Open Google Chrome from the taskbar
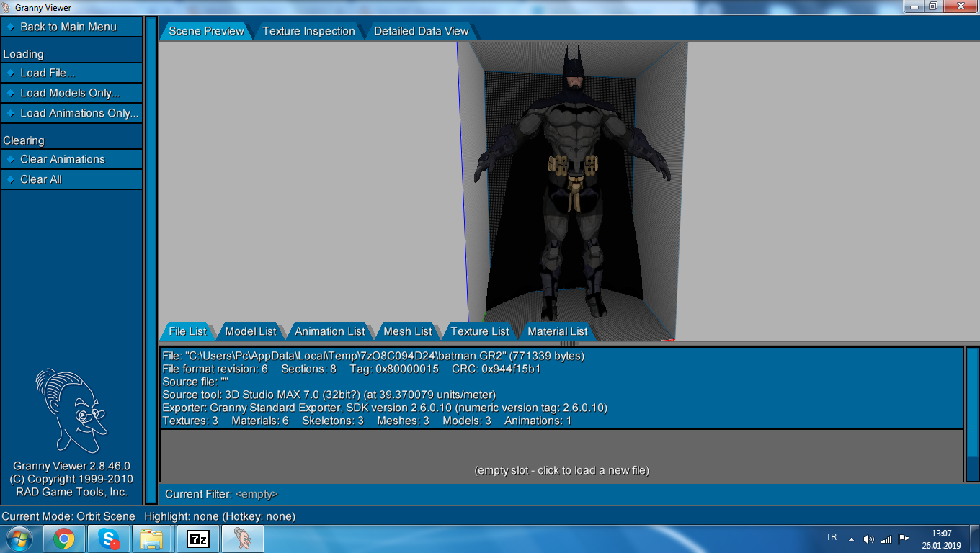Image resolution: width=980 pixels, height=553 pixels. tap(64, 539)
